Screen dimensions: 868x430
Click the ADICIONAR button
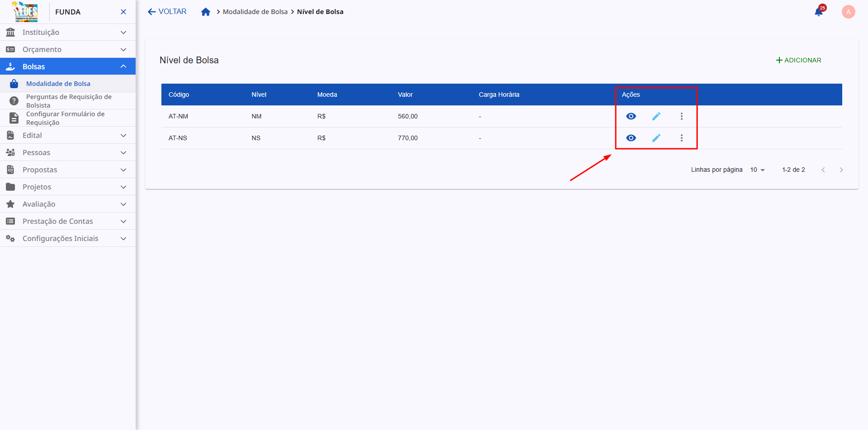pos(798,60)
